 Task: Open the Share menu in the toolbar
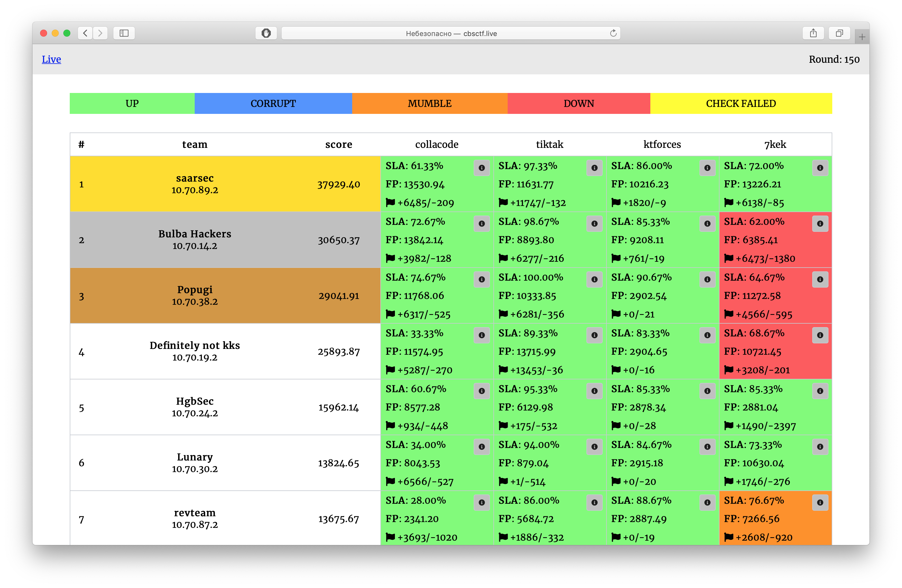click(813, 33)
